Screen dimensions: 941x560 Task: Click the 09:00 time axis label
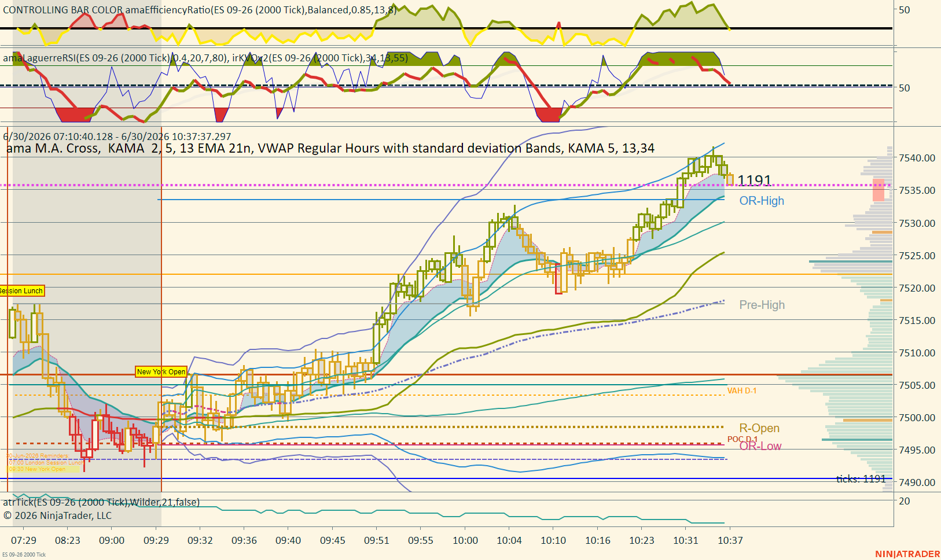point(112,540)
